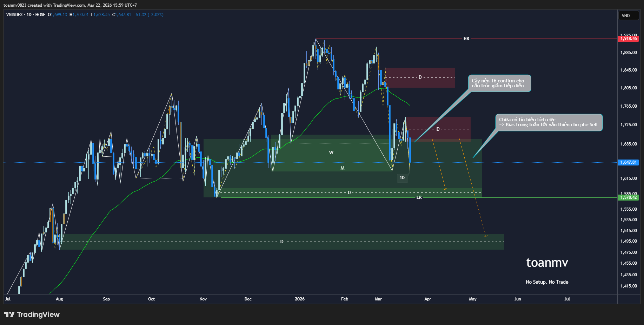This screenshot has height=325, width=644.
Task: Click the D label above LR line
Action: coord(349,192)
